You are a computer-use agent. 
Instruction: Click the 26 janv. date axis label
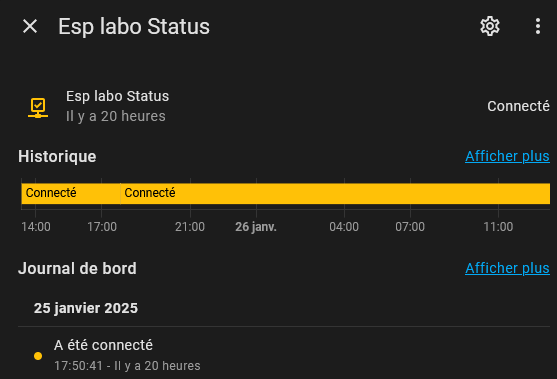point(256,227)
